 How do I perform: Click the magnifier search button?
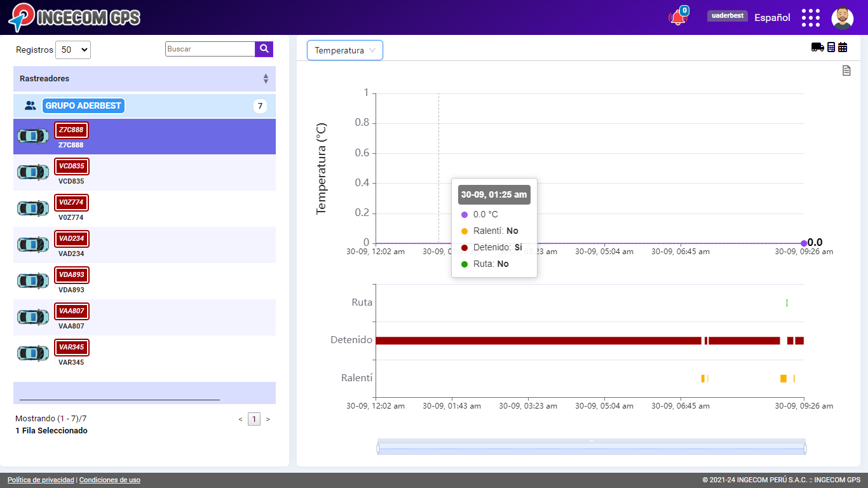pos(264,49)
